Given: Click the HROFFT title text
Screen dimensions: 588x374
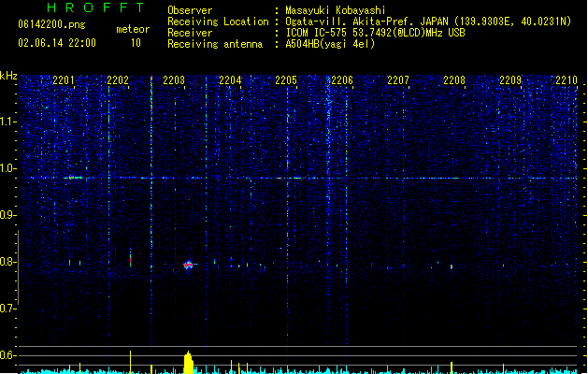Looking at the screenshot, I should [x=96, y=7].
